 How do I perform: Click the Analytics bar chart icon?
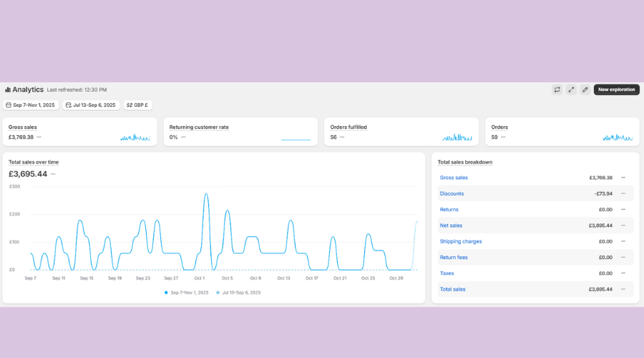[7, 90]
